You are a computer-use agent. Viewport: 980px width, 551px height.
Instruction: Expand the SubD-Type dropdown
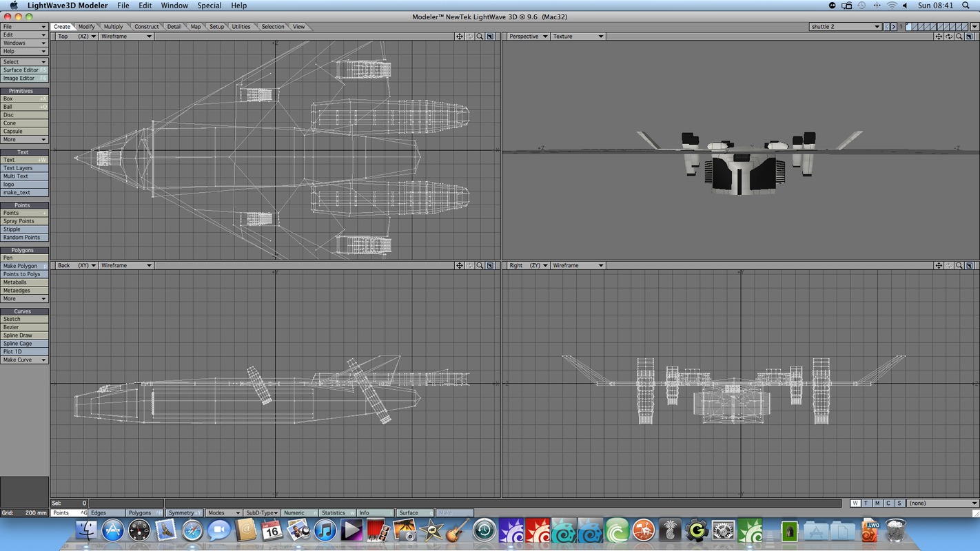(262, 513)
